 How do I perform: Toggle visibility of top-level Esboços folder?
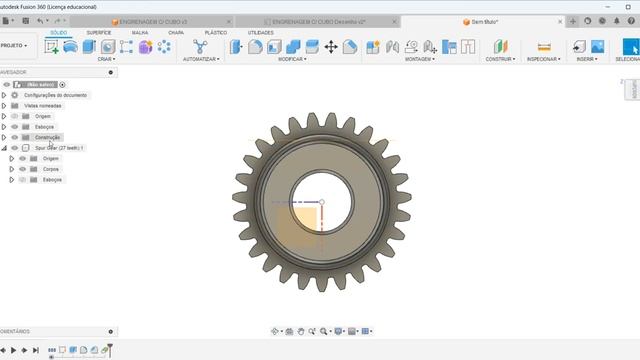[15, 127]
